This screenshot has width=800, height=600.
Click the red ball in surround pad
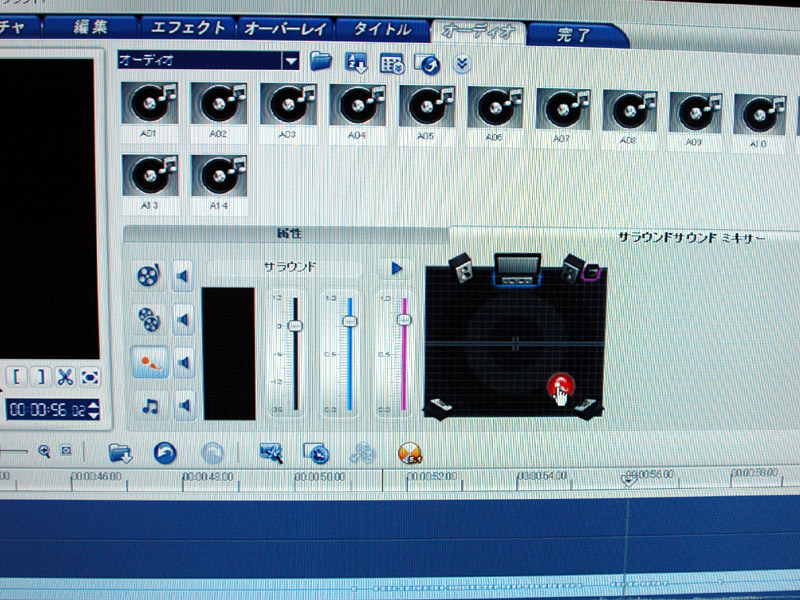(560, 385)
